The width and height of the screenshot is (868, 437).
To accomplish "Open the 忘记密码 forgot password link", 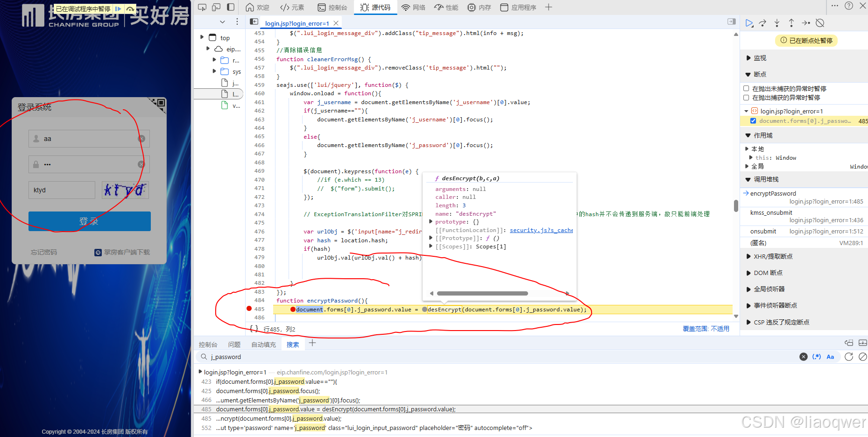I will 44,252.
